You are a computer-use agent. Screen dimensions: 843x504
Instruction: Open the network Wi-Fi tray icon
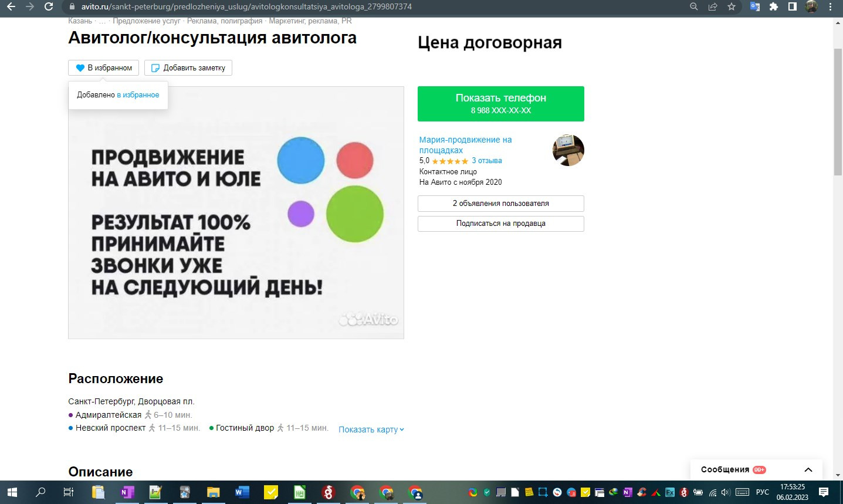tap(713, 493)
